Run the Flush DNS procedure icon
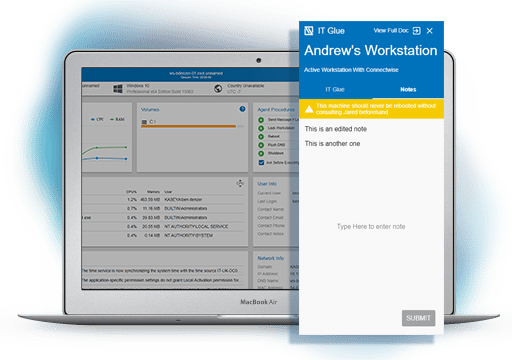This screenshot has width=512, height=360. [261, 145]
